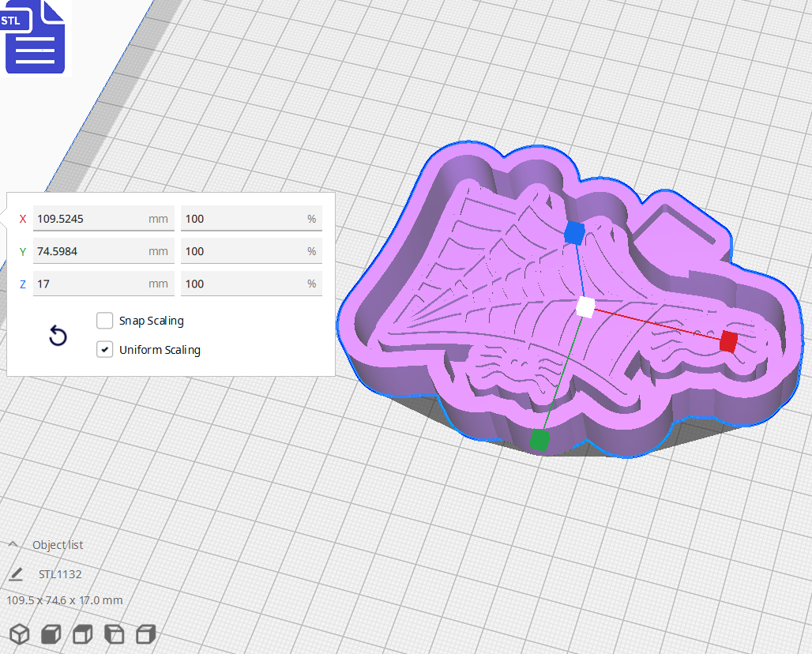The width and height of the screenshot is (812, 654).
Task: Select the front view cube icon
Action: tap(51, 633)
